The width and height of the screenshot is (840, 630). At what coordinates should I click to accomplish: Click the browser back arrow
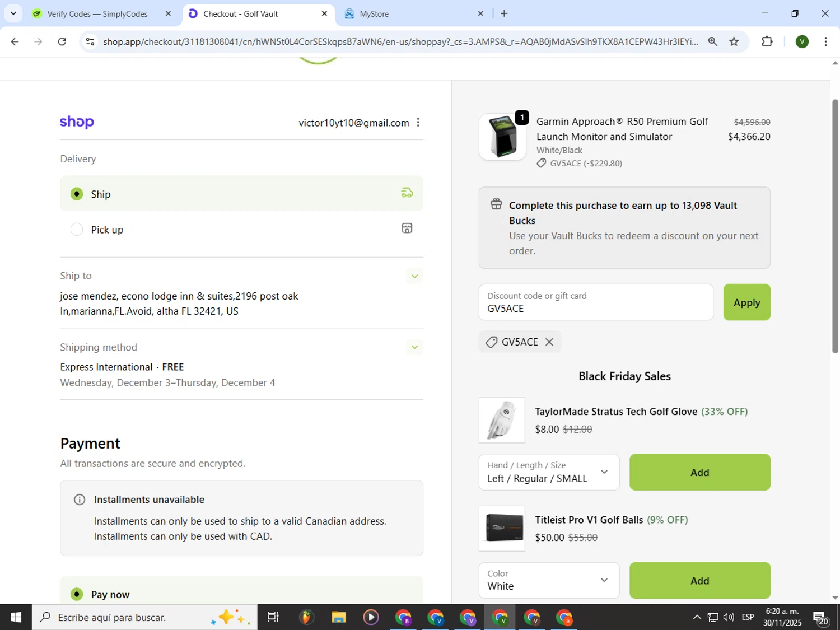(15, 41)
